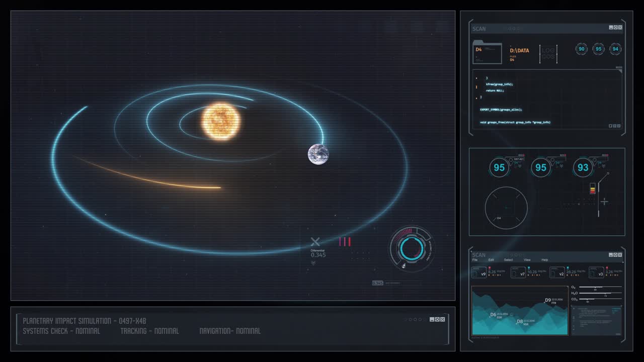The image size is (644, 362).
Task: Toggle the red marker above the v9 drive
Action: coord(490,268)
